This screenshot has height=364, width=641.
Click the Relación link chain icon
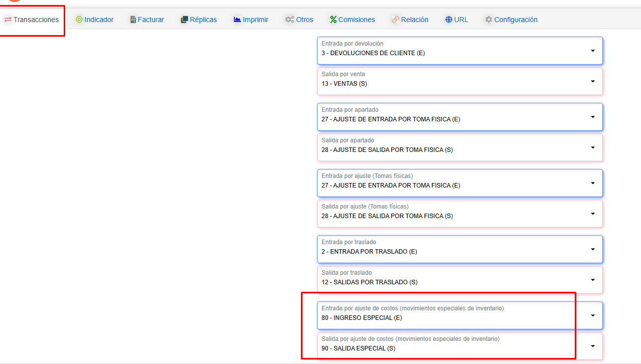(395, 20)
